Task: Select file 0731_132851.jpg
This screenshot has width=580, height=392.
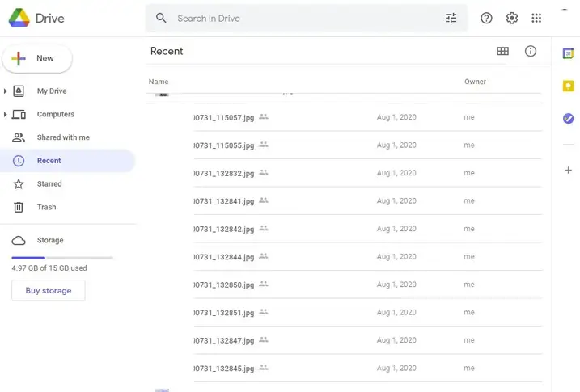Action: pos(224,313)
